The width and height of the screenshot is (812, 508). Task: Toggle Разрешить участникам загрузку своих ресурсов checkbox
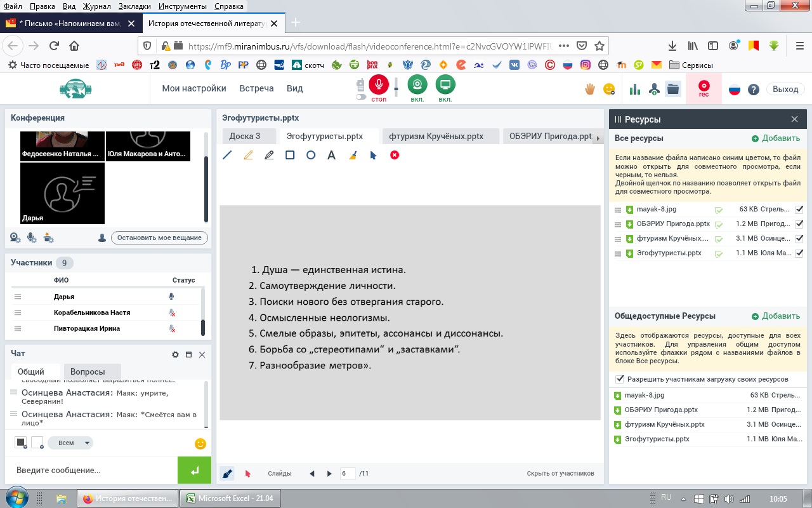[620, 379]
